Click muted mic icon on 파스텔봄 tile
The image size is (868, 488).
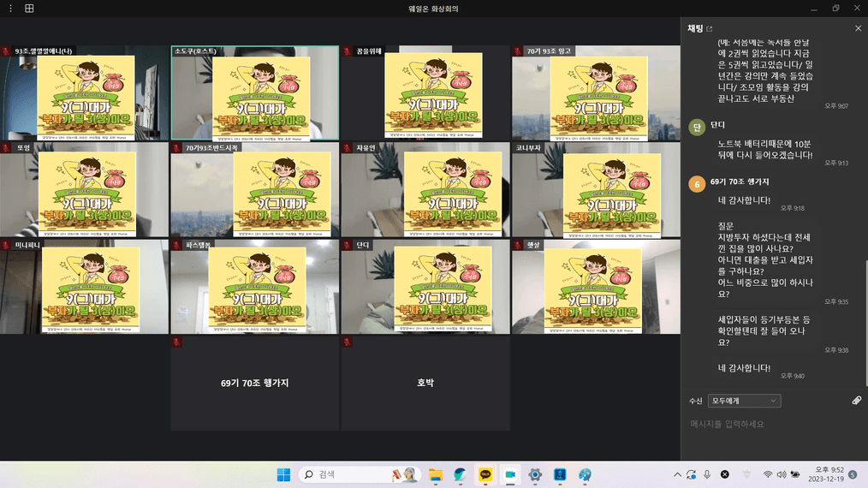tap(176, 245)
